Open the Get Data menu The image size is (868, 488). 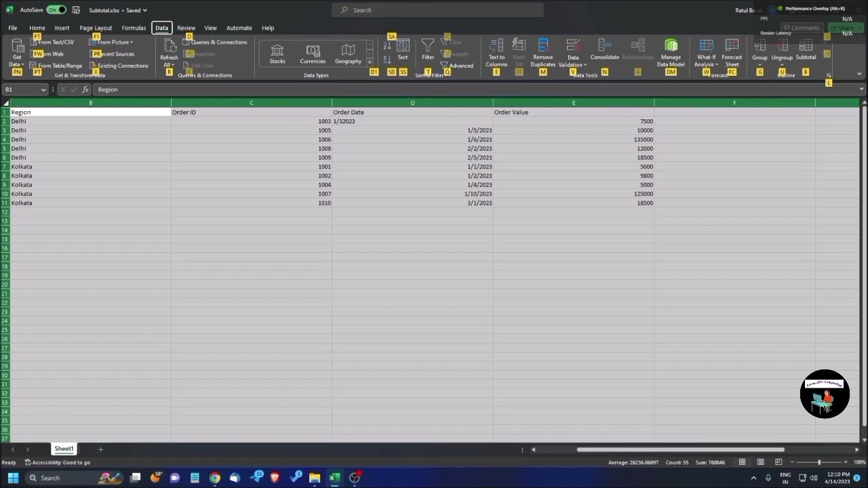pos(17,53)
